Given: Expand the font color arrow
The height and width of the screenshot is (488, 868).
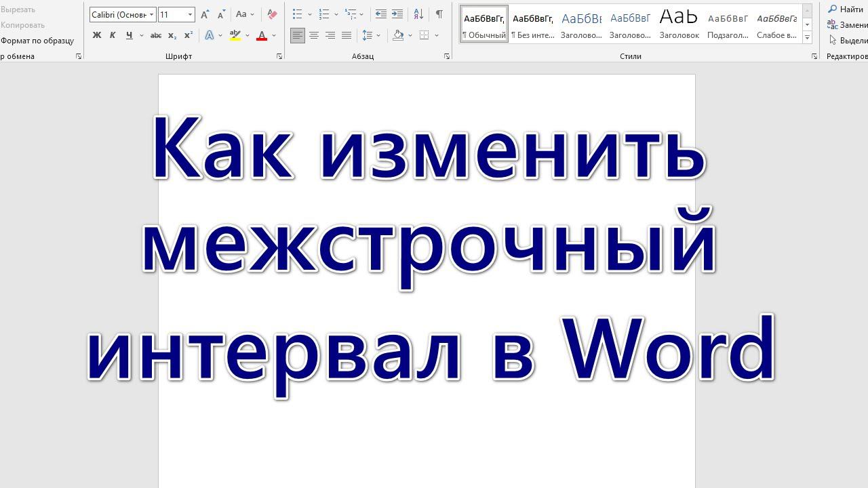Looking at the screenshot, I should [274, 35].
